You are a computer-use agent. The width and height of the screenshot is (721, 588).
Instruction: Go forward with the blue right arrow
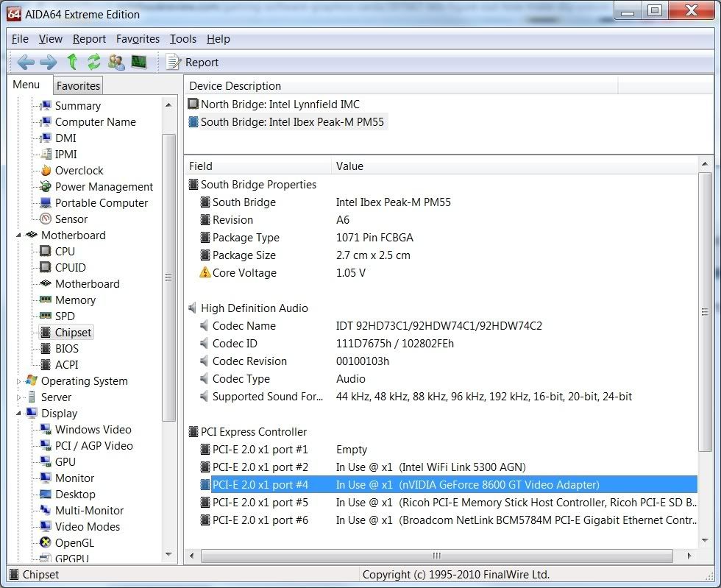[49, 62]
